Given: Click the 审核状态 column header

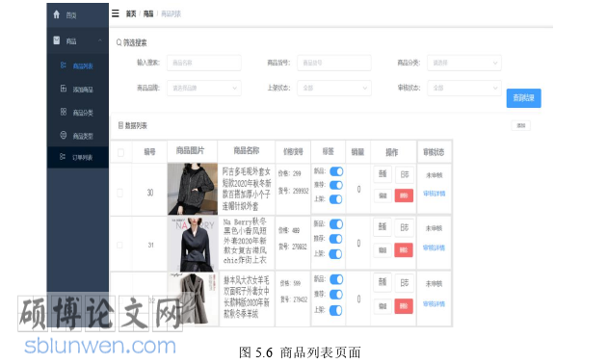Looking at the screenshot, I should pos(434,152).
